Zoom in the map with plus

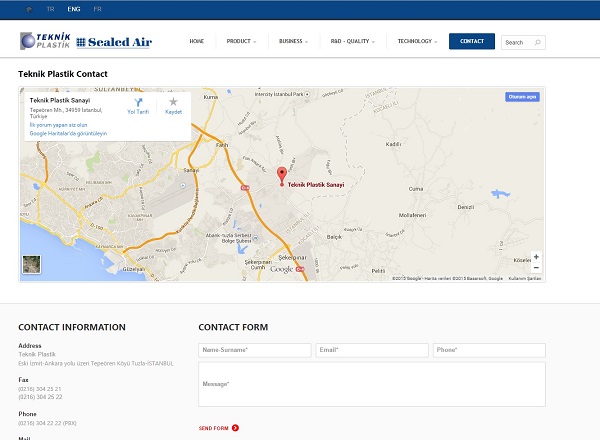click(536, 257)
